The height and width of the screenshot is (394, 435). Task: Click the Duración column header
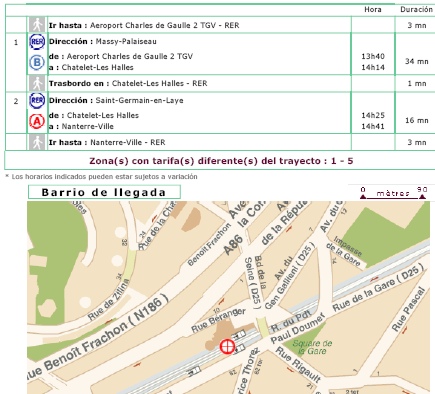pos(416,10)
